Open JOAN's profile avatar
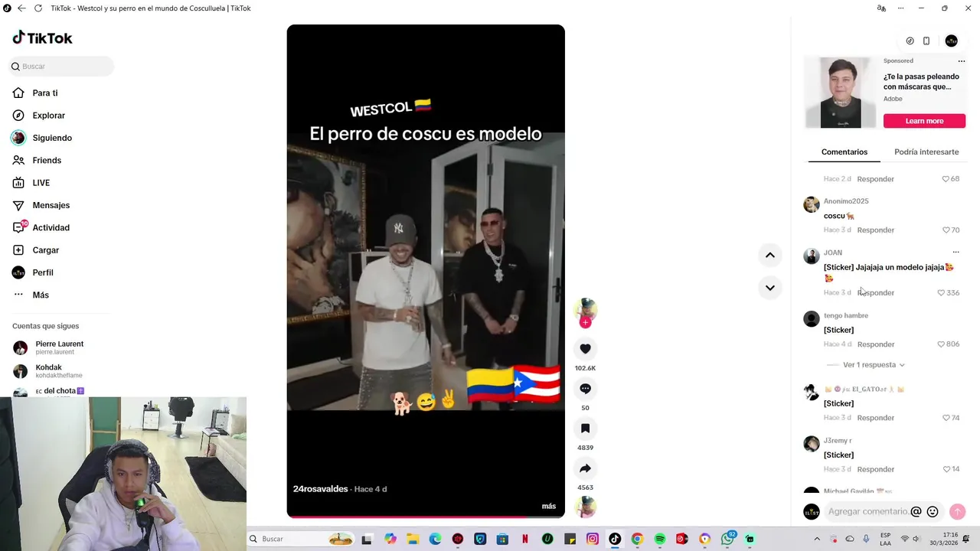 (x=812, y=256)
